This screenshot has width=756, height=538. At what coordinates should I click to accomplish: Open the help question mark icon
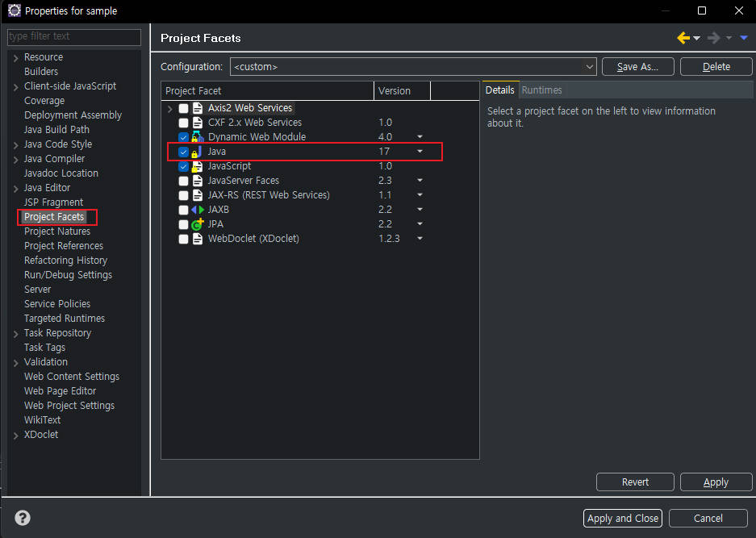point(23,518)
